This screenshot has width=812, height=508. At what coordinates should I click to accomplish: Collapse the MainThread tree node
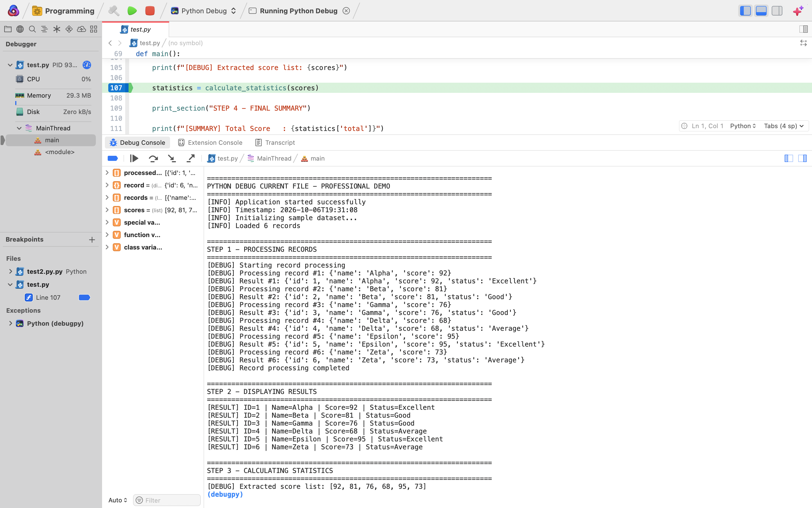(19, 128)
